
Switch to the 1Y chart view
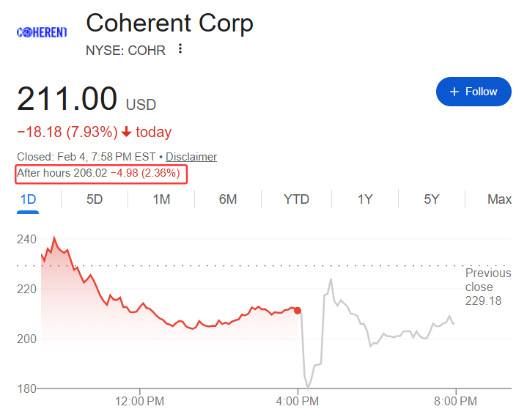365,199
